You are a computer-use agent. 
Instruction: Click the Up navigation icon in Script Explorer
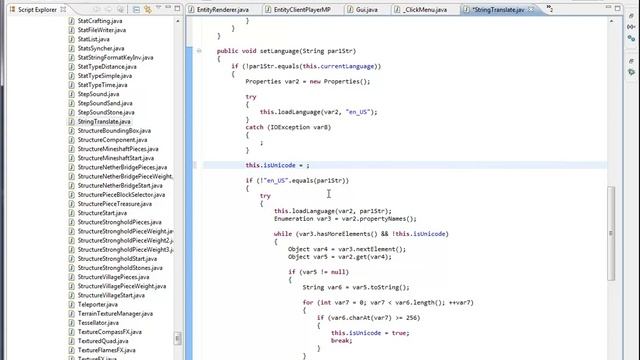point(121,9)
